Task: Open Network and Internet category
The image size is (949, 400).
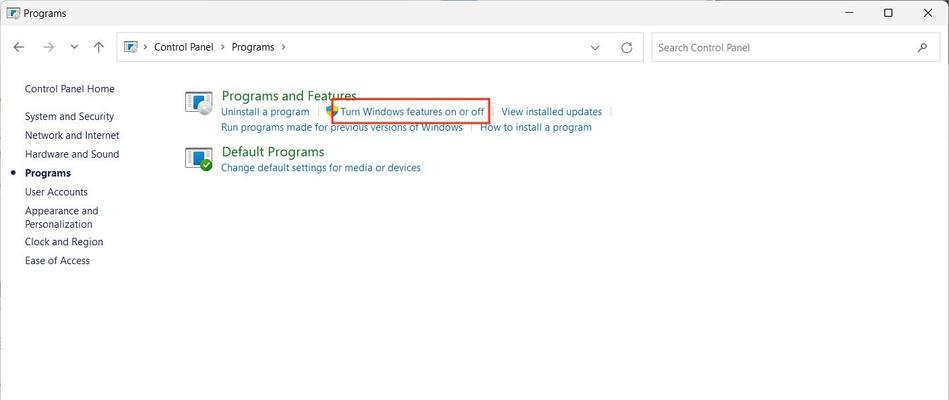Action: pos(72,136)
